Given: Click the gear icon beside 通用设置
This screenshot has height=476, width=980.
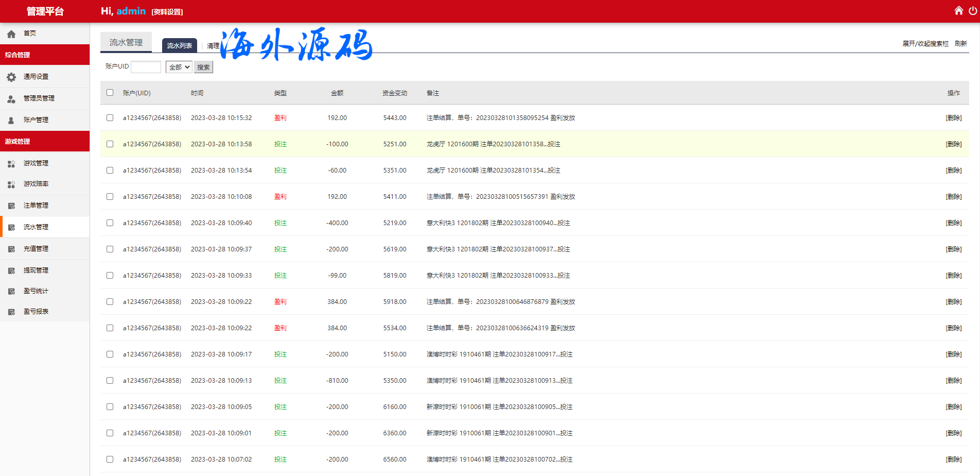Looking at the screenshot, I should [11, 77].
